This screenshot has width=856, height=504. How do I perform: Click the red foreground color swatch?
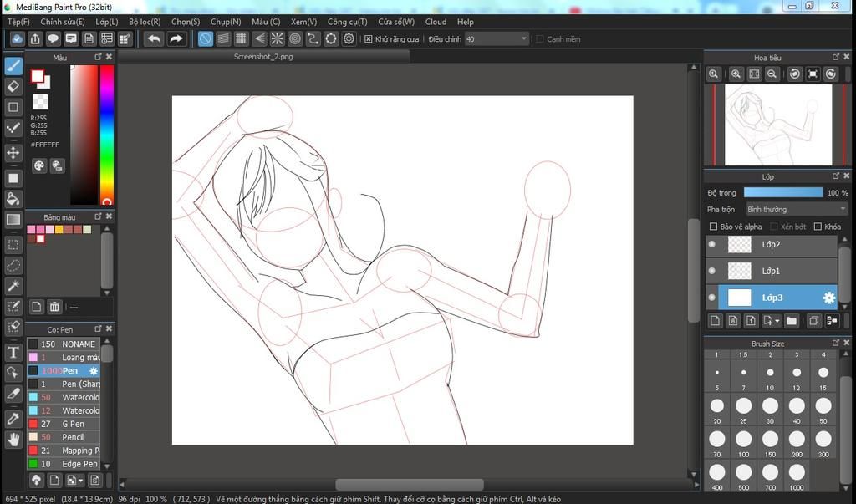[x=37, y=76]
